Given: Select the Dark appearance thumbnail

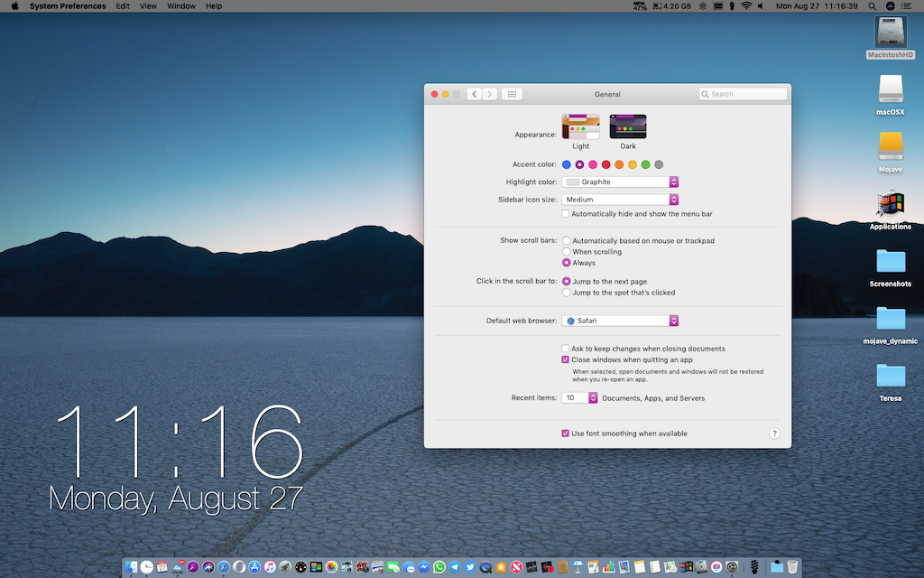Looking at the screenshot, I should click(628, 126).
